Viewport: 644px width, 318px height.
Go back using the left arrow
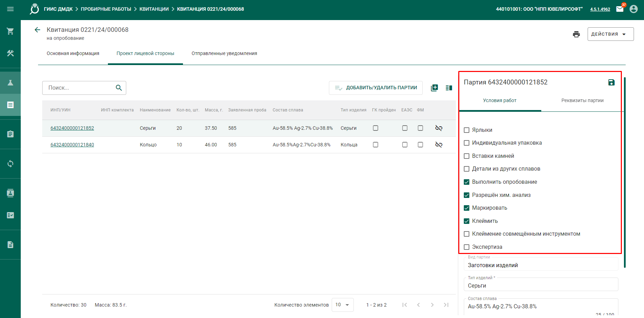[37, 30]
